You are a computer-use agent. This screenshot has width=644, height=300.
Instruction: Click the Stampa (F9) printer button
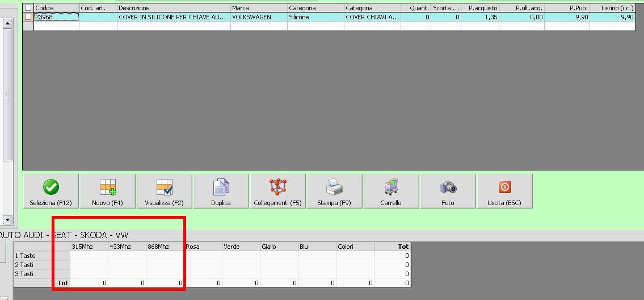click(x=334, y=191)
